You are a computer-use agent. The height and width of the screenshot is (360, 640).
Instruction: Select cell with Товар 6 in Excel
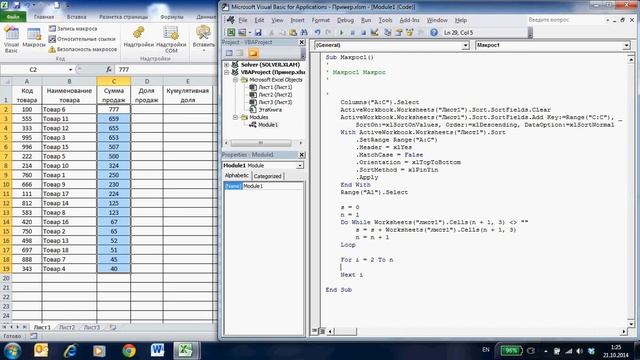tap(69, 109)
